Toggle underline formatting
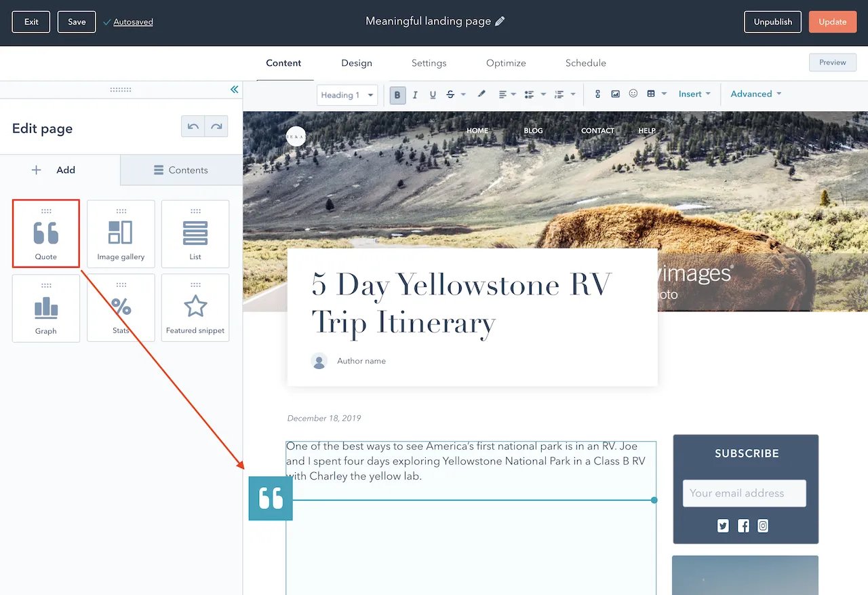868x595 pixels. [433, 95]
